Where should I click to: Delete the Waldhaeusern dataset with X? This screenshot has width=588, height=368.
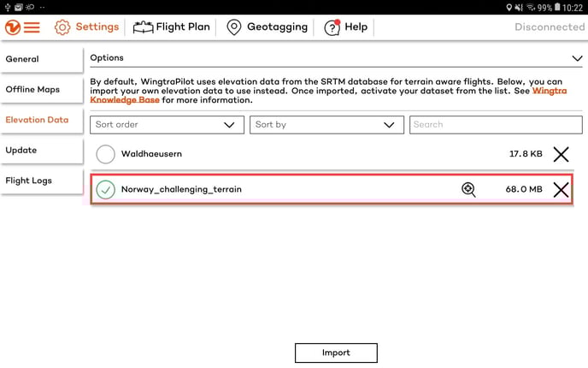(x=561, y=154)
